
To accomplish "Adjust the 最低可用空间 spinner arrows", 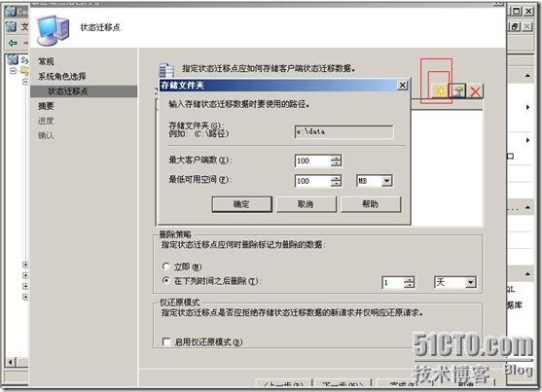I will (336, 181).
